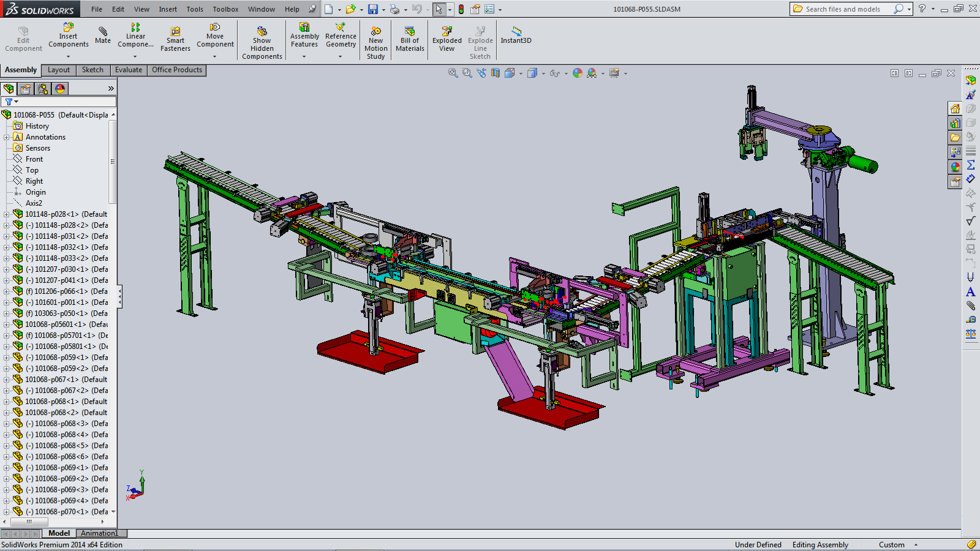Image resolution: width=980 pixels, height=551 pixels.
Task: Toggle Section View icon
Action: tap(495, 73)
